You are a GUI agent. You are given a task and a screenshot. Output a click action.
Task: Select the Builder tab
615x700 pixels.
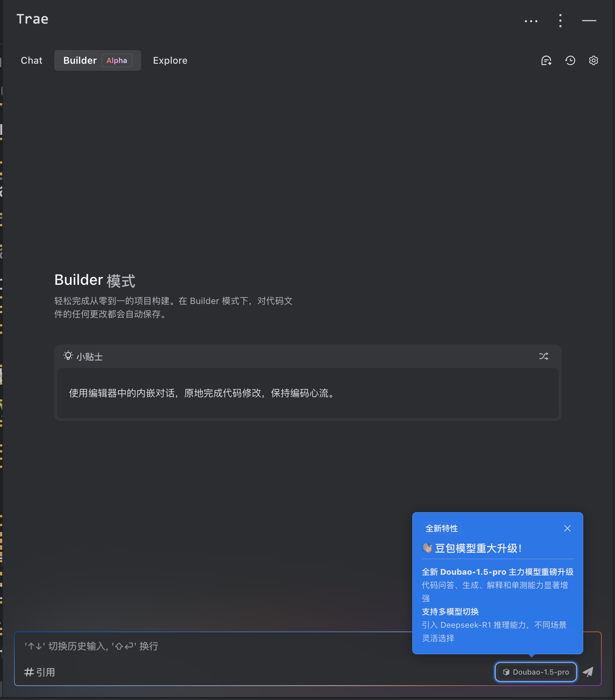pos(80,60)
